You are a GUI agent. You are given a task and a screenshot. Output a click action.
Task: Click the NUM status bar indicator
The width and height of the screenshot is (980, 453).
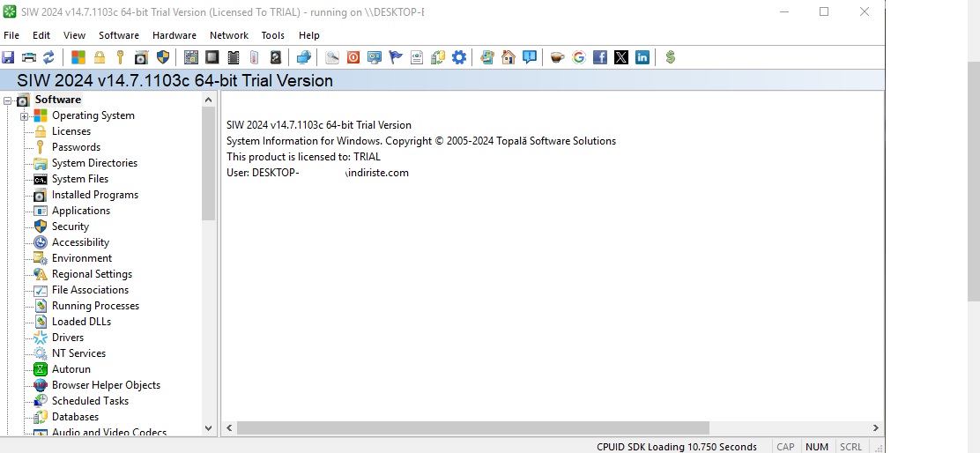coord(816,447)
